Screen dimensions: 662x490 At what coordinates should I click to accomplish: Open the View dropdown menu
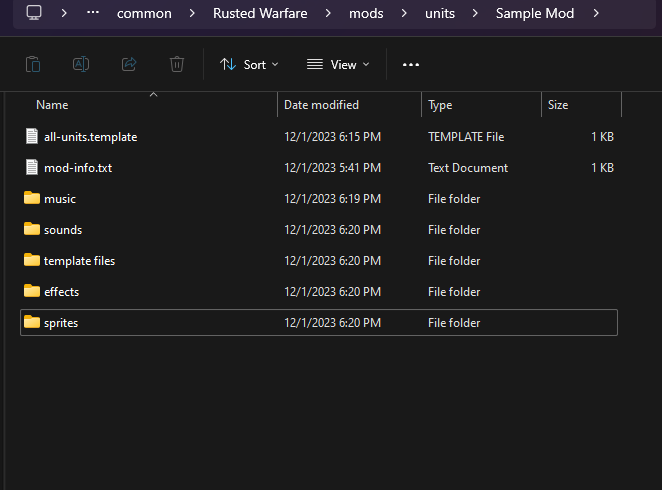[x=338, y=64]
